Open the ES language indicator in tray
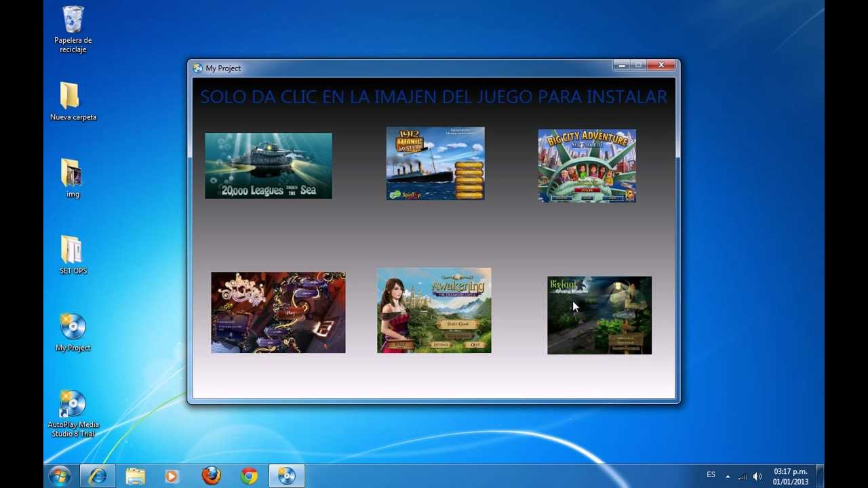Screen dimensions: 868x488 click(x=711, y=475)
